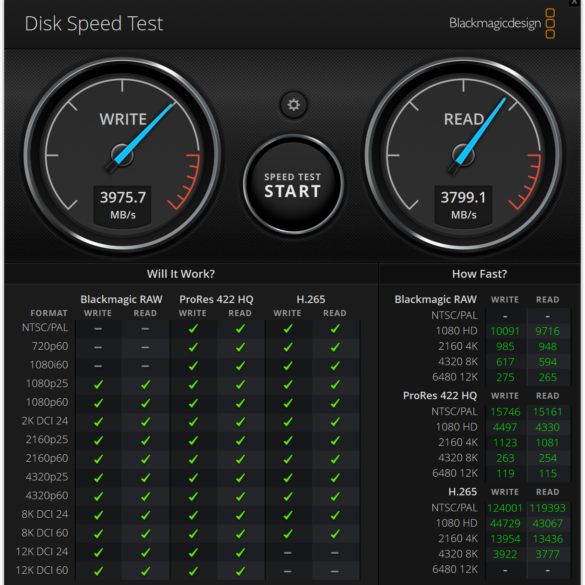Click H.265 header in Will It Work table
Screen dimensions: 585x585
310,299
